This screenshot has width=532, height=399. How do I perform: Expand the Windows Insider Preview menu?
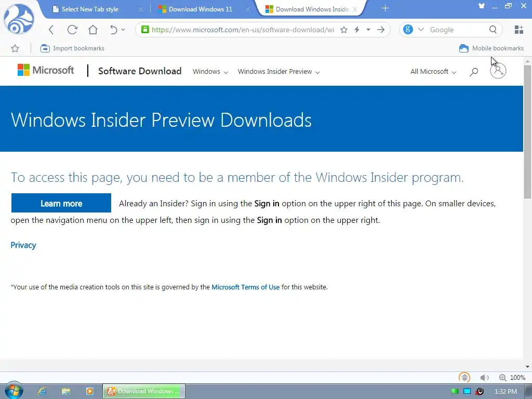coord(278,72)
